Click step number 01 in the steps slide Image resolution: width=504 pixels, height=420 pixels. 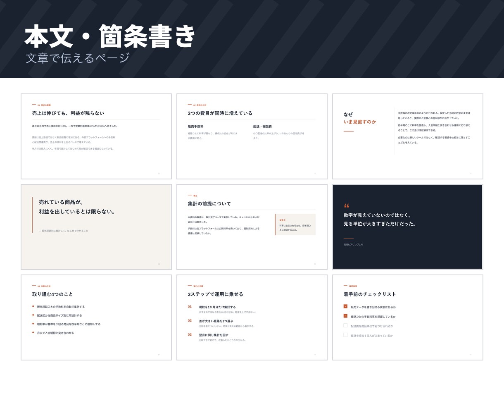[190, 307]
